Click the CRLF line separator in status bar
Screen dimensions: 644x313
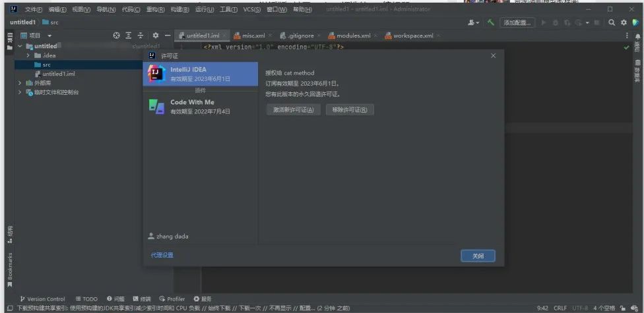560,308
